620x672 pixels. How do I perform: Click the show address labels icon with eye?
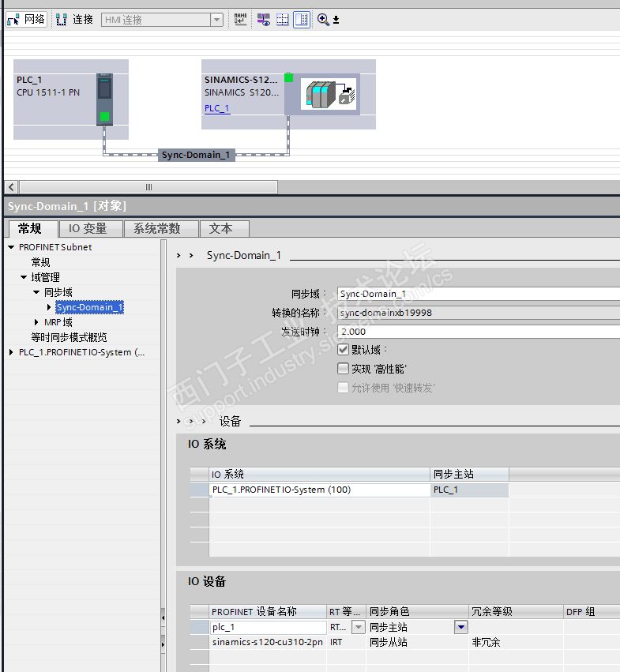point(264,19)
